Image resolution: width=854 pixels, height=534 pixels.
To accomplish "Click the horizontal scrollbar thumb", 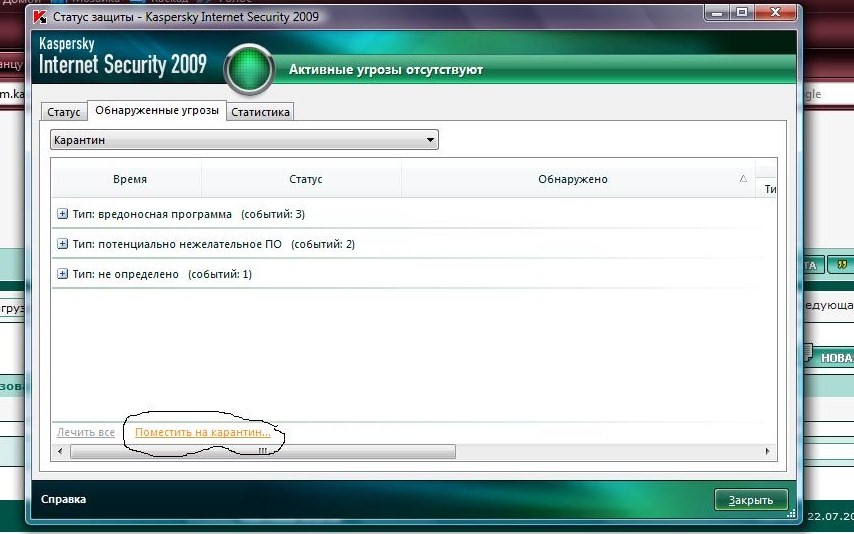I will coord(263,451).
